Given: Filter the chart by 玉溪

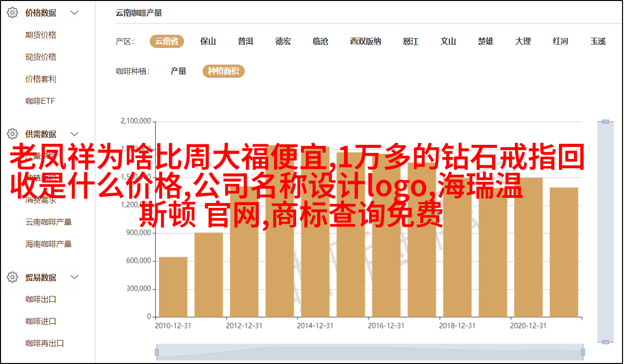Looking at the screenshot, I should click(598, 42).
